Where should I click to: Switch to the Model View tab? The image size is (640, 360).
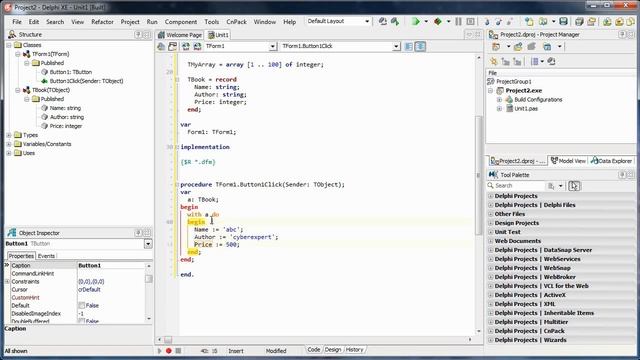(568, 161)
